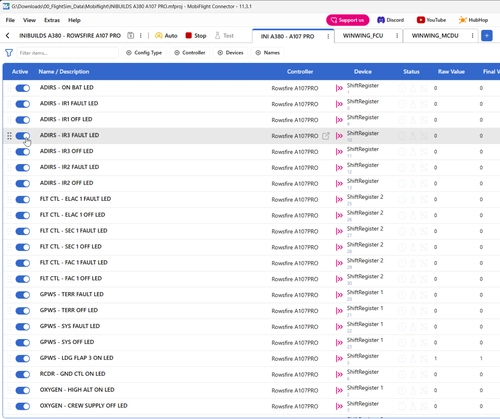
Task: Click the back arrow beside project name
Action: tap(8, 36)
